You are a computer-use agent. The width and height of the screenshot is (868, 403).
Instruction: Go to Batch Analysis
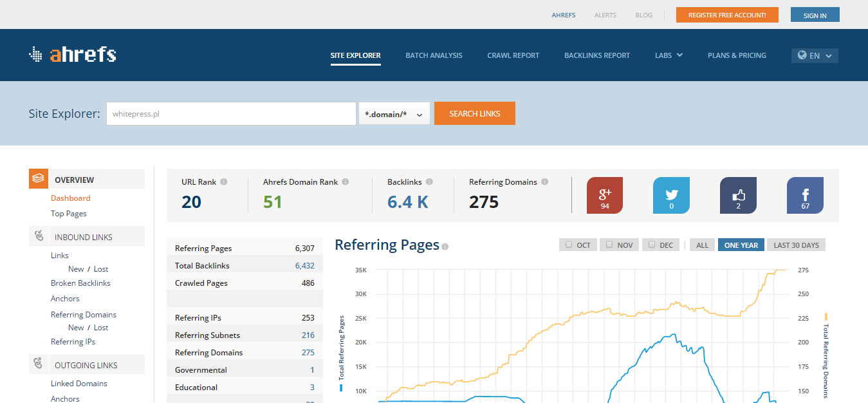(434, 55)
